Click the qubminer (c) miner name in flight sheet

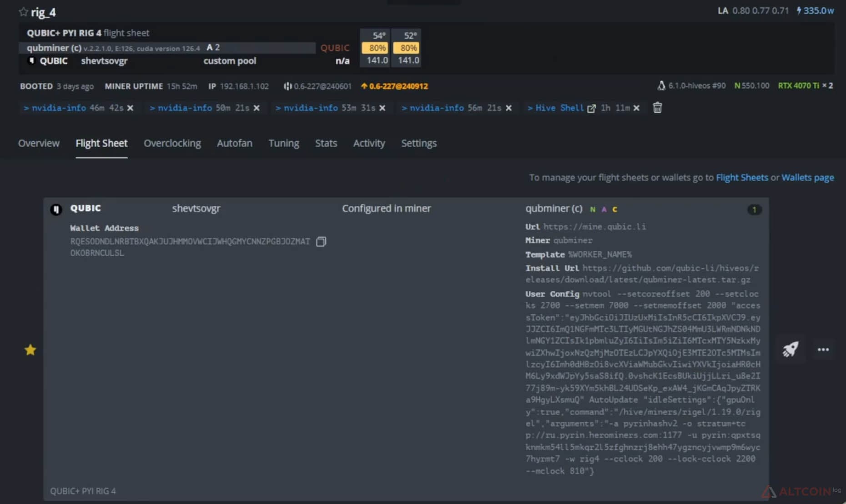click(554, 209)
